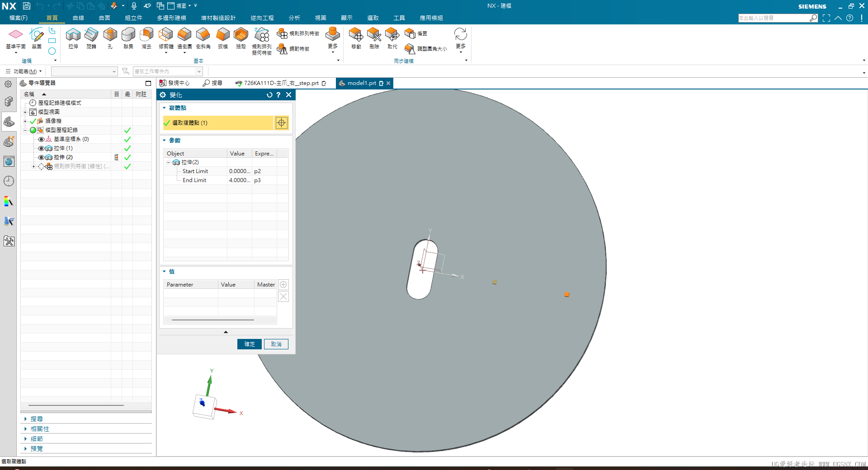Select the 取代 (Replace Face) tool
Image resolution: width=868 pixels, height=470 pixels.
pyautogui.click(x=392, y=38)
